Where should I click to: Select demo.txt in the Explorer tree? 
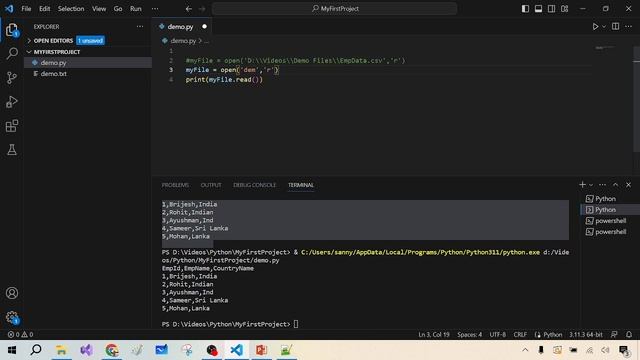(x=88, y=74)
